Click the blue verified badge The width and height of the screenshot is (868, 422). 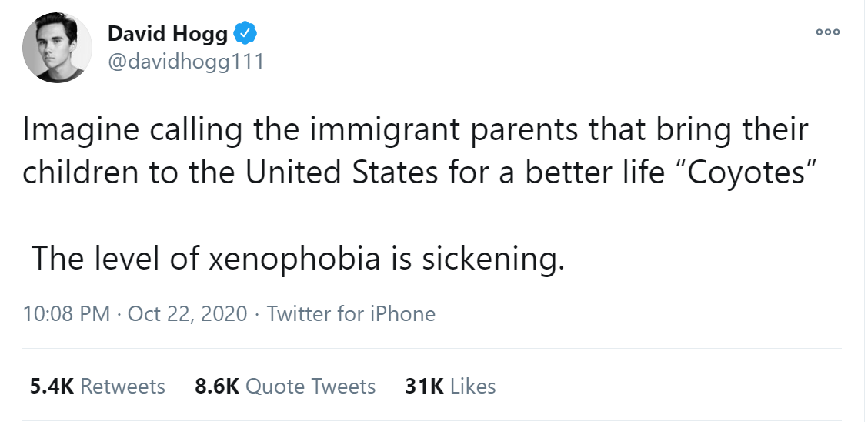tap(245, 33)
